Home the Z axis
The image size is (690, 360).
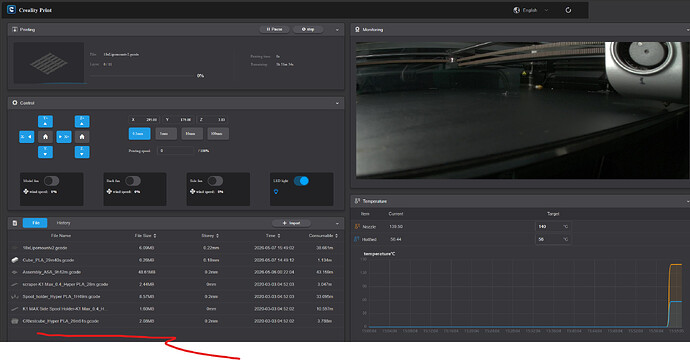[x=82, y=137]
